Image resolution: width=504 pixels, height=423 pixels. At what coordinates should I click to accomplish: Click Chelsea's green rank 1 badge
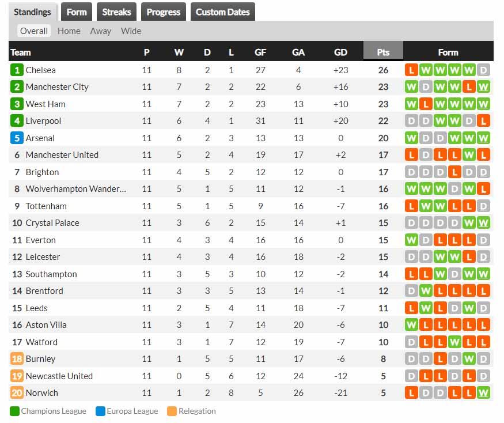pyautogui.click(x=17, y=70)
